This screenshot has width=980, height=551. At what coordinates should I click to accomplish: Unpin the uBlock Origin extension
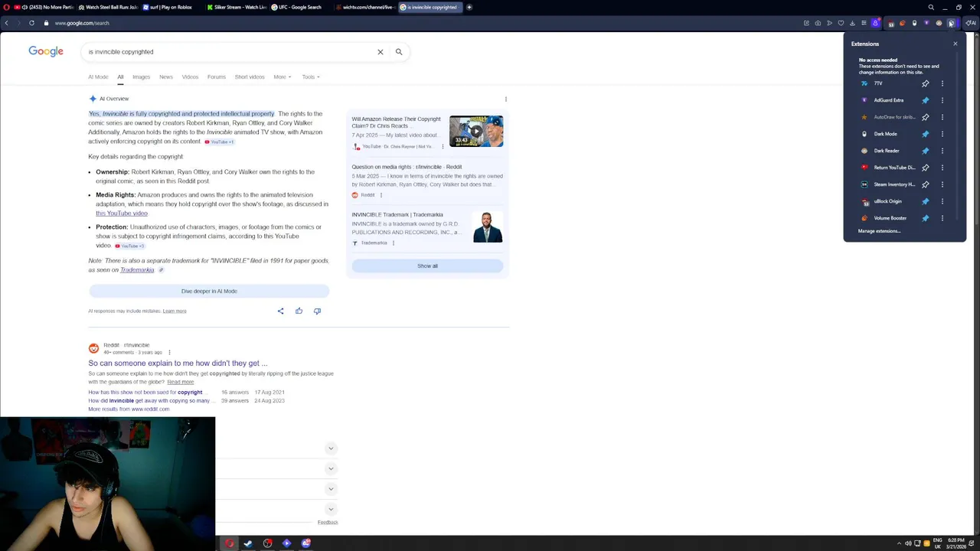[x=926, y=201]
